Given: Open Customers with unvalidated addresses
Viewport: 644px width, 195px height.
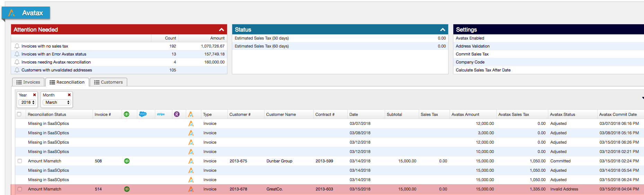Looking at the screenshot, I should 57,70.
